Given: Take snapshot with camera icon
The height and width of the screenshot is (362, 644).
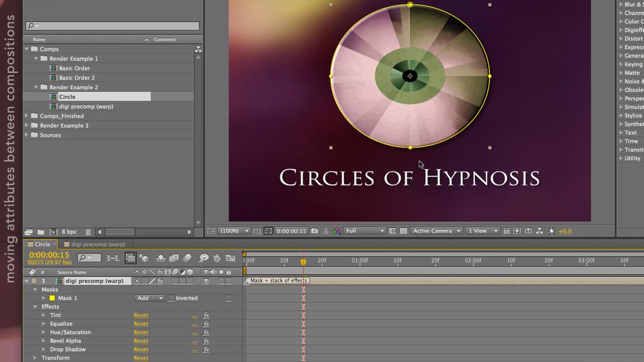Looking at the screenshot, I should point(315,231).
